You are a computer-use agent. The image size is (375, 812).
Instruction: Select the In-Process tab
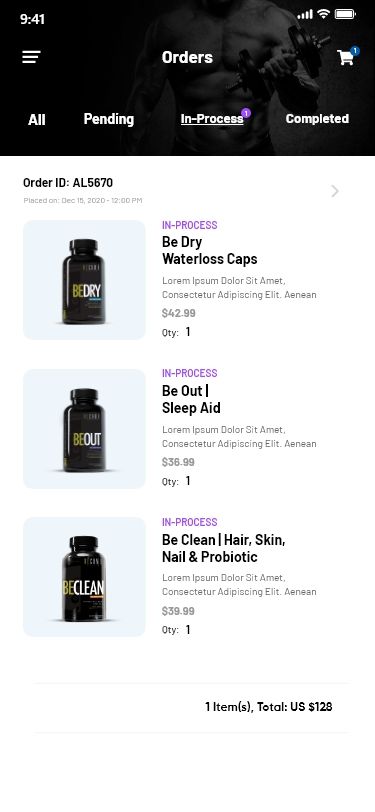pos(212,119)
